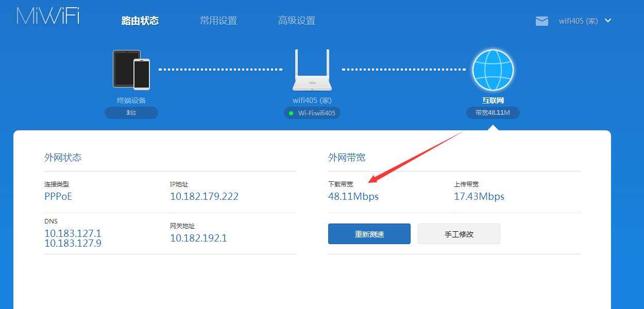Screen dimensions: 644x309
Task: Select the 外网状态 heading
Action: click(x=63, y=158)
